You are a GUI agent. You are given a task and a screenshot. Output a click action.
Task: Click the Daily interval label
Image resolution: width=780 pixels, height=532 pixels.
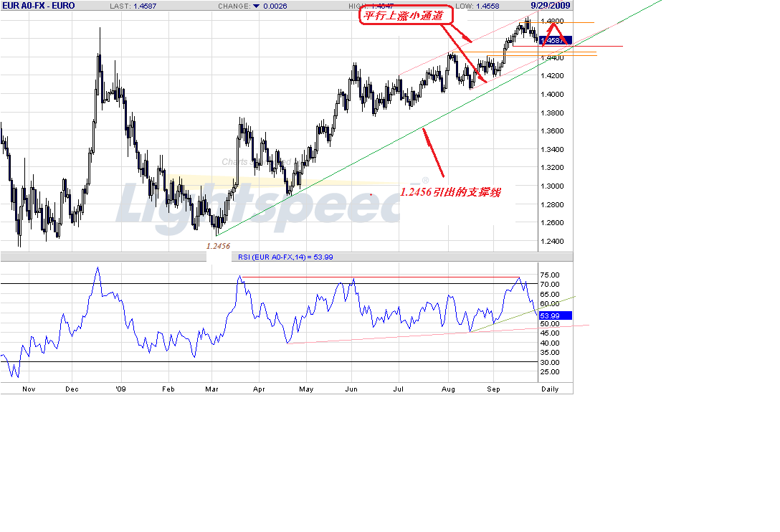coord(550,389)
